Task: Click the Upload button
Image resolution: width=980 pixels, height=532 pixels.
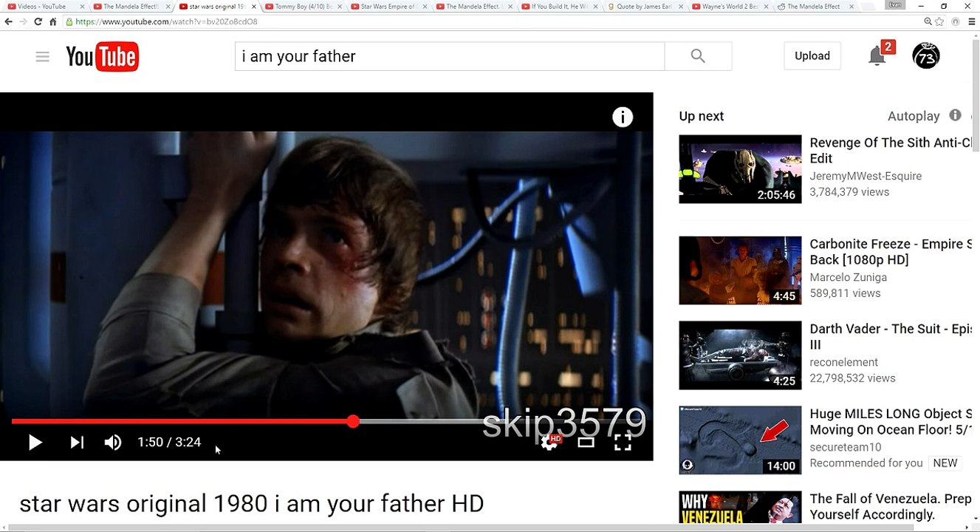Action: point(812,56)
